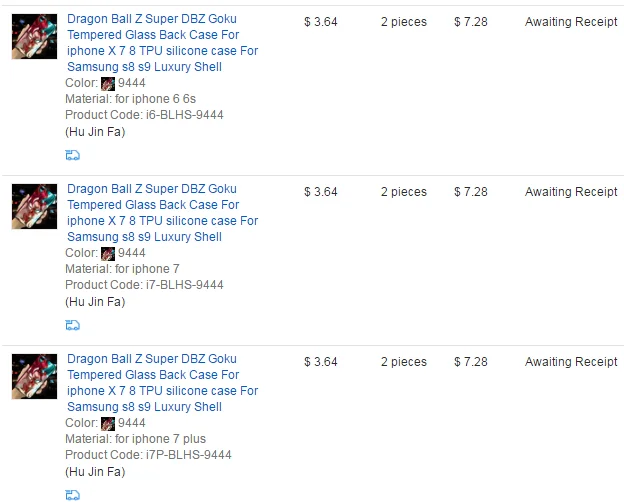624x502 pixels.
Task: Click the 2 pieces quantity in iphone 7 plus order
Action: (x=403, y=362)
